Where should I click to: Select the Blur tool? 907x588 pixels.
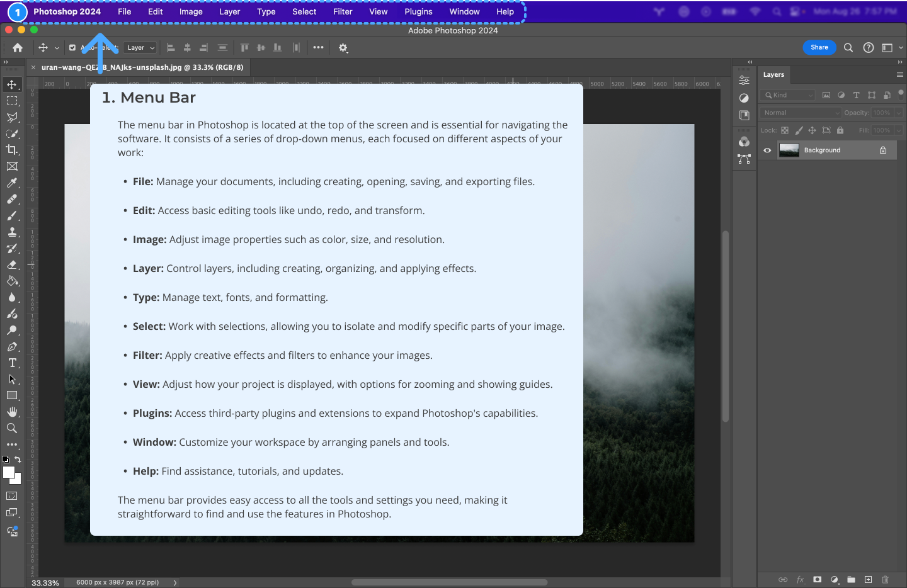click(12, 297)
